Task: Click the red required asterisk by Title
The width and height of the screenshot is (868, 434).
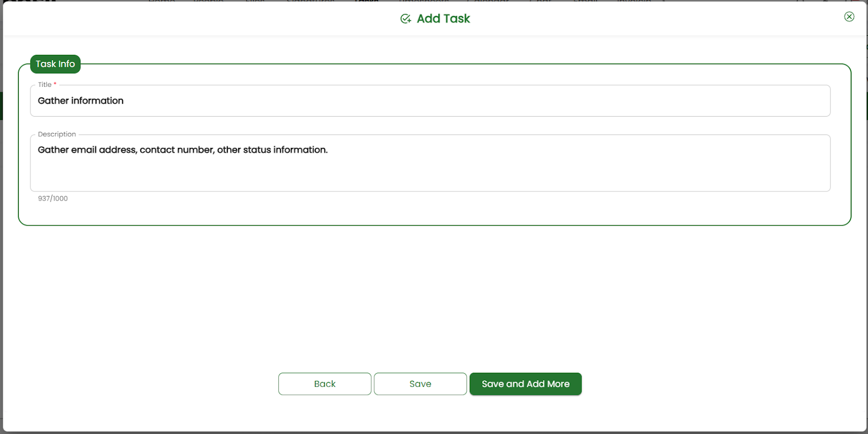Action: click(x=55, y=84)
